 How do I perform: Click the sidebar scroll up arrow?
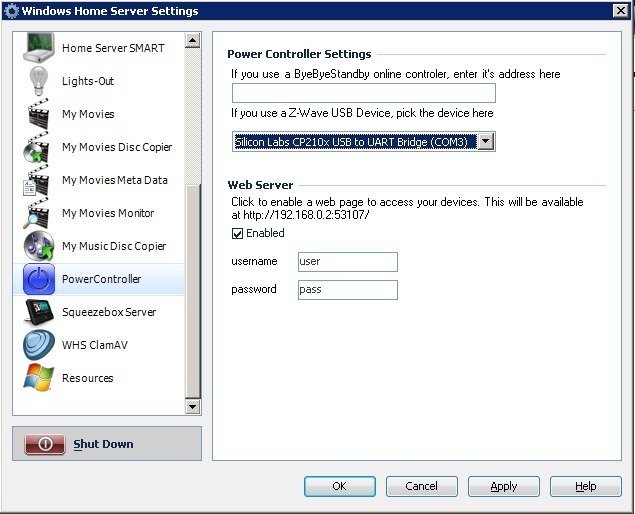192,40
